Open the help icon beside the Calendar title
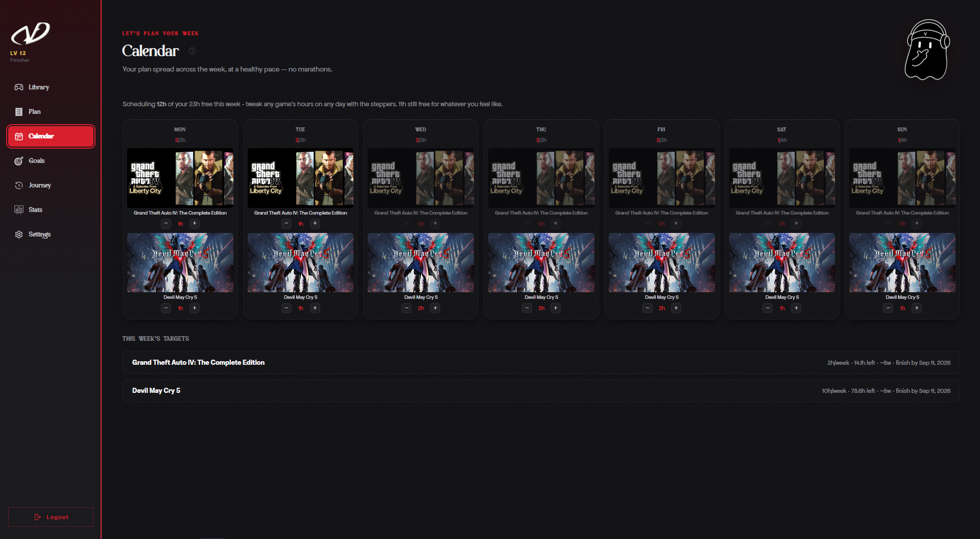This screenshot has height=539, width=980. coord(193,51)
